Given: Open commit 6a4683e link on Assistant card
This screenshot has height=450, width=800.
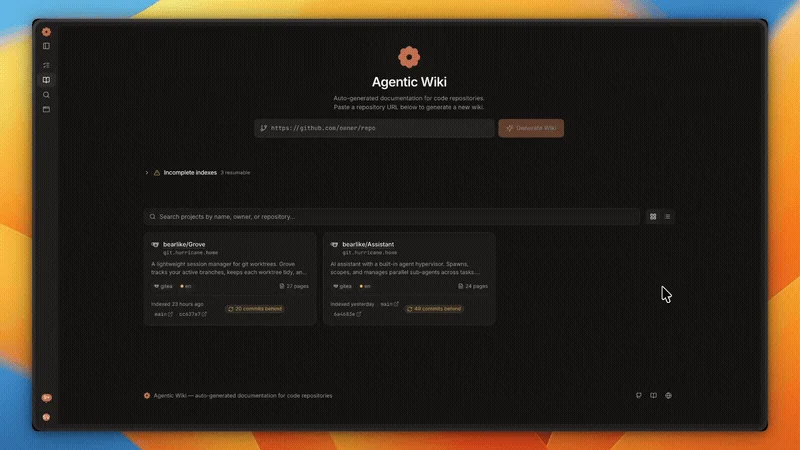Looking at the screenshot, I should tap(347, 314).
